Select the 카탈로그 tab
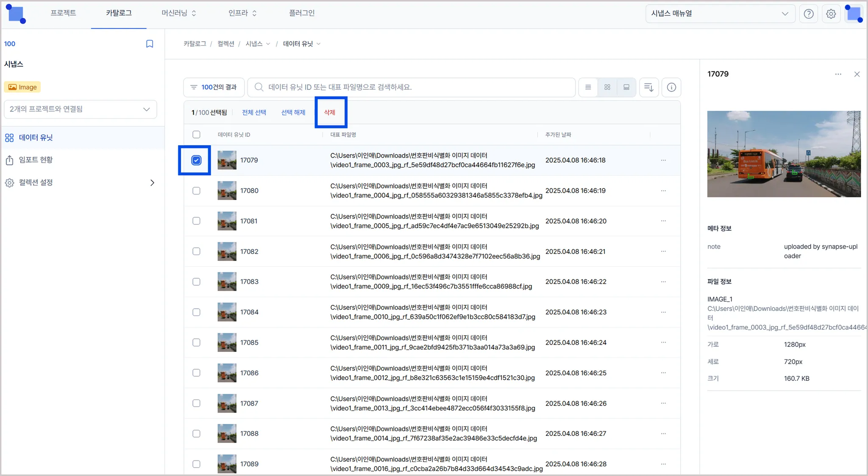 coord(119,13)
